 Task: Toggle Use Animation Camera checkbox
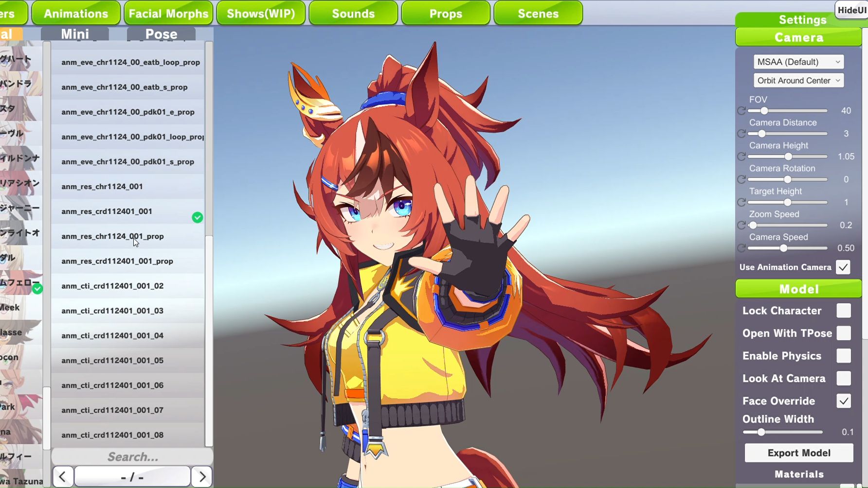[843, 267]
